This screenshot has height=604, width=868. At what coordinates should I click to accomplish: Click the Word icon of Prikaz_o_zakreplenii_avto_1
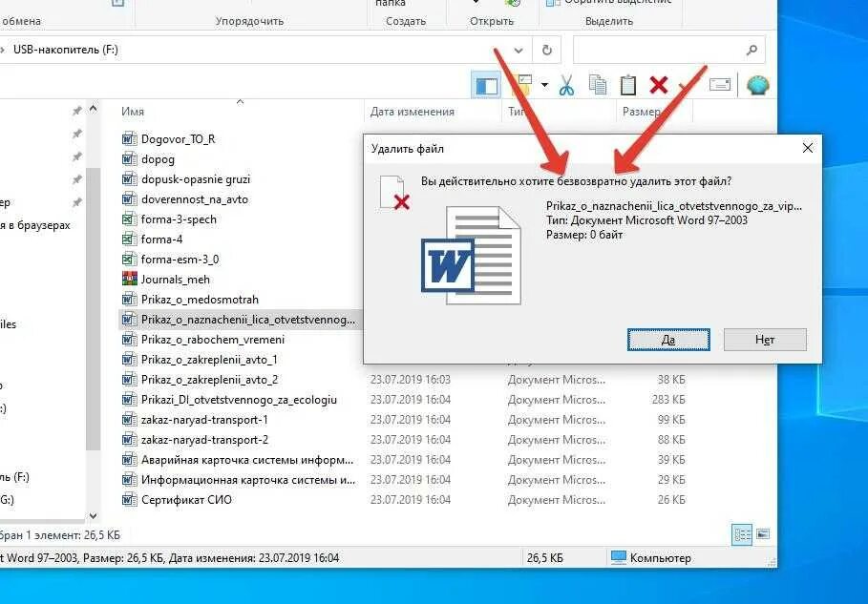(129, 360)
